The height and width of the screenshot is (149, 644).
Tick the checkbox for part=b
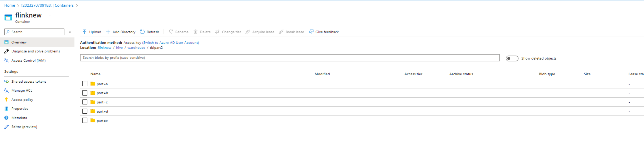click(85, 93)
